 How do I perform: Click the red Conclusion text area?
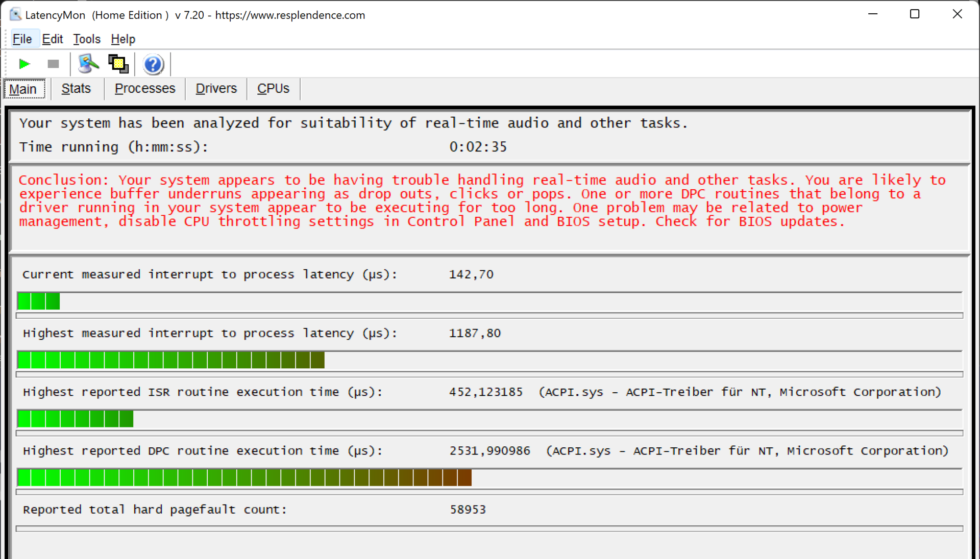pos(482,200)
